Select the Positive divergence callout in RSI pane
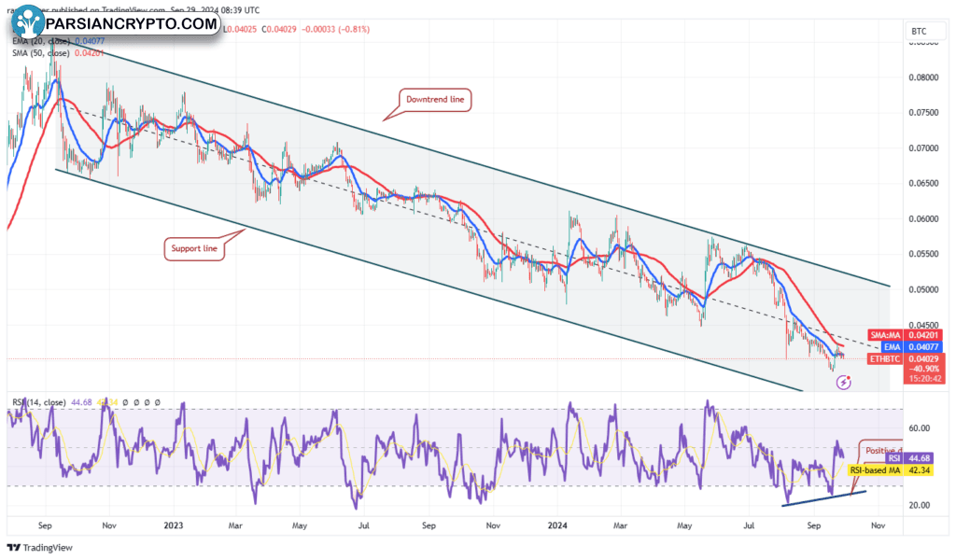The height and width of the screenshot is (560, 956). (x=880, y=451)
